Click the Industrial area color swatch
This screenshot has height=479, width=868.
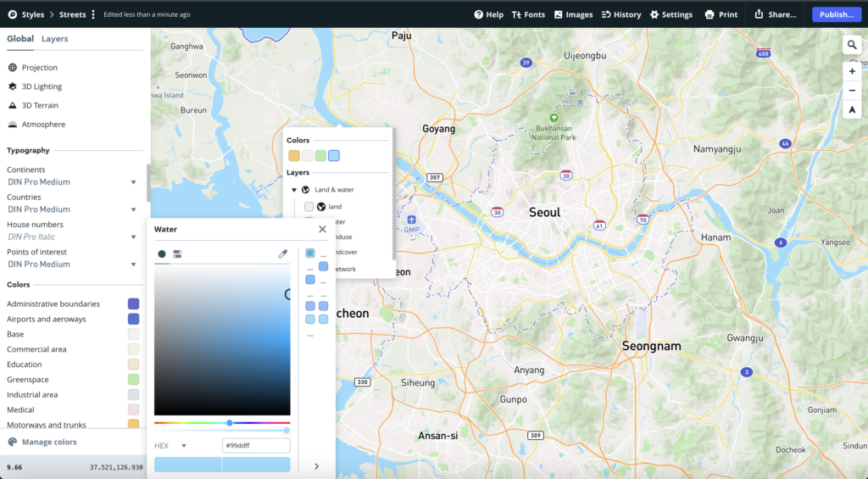click(133, 394)
